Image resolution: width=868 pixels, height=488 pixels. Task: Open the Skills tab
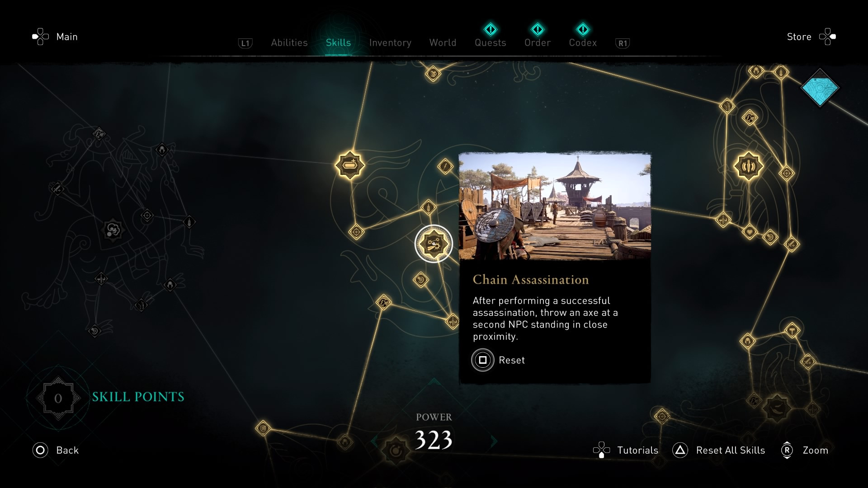338,42
